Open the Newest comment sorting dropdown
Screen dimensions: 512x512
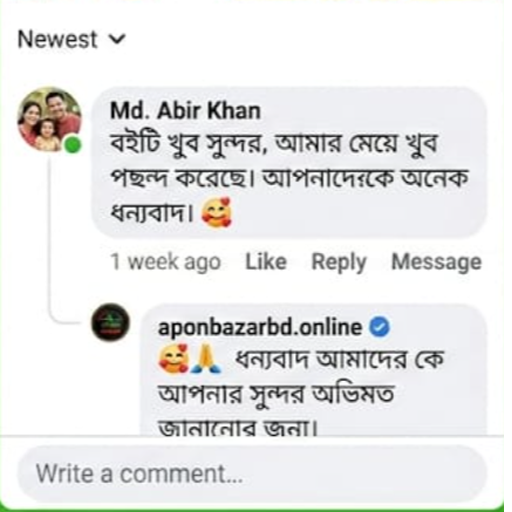71,39
